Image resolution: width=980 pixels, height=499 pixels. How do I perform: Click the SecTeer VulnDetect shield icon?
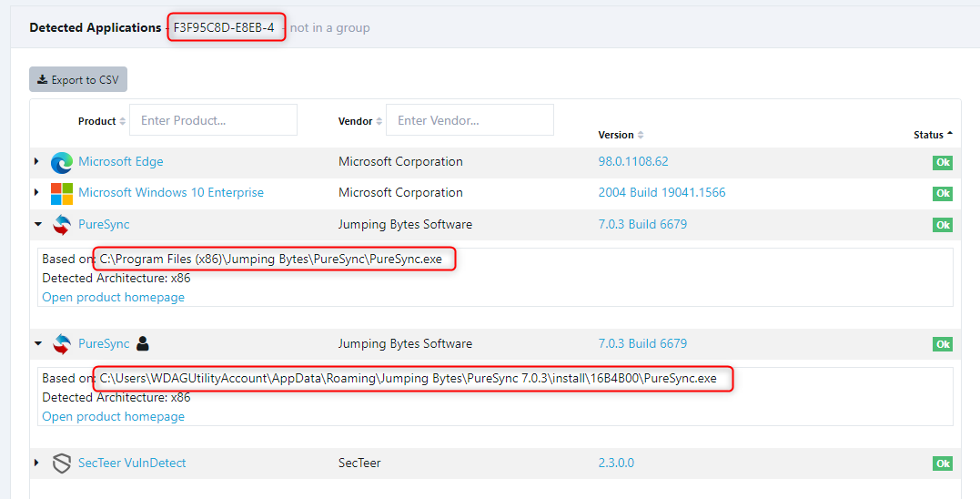[x=61, y=463]
